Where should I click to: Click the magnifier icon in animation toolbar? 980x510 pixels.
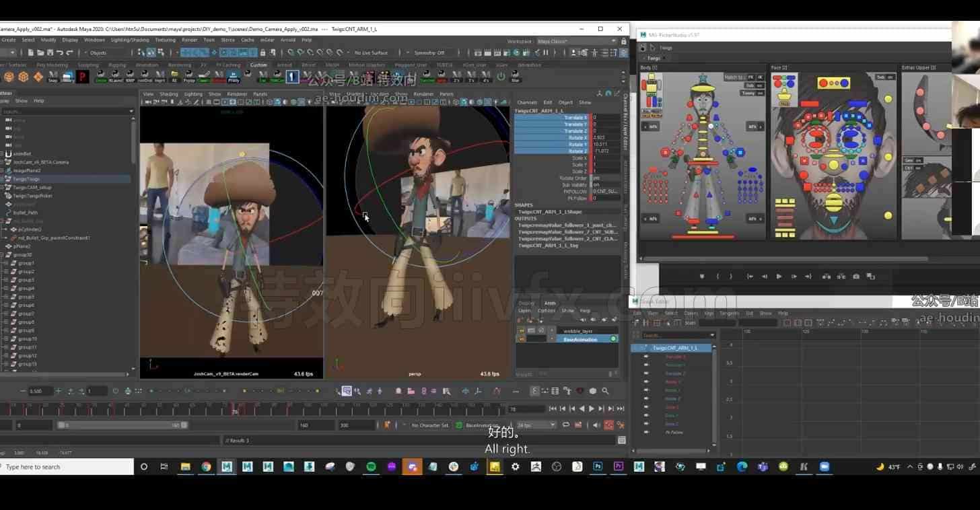pos(605,391)
